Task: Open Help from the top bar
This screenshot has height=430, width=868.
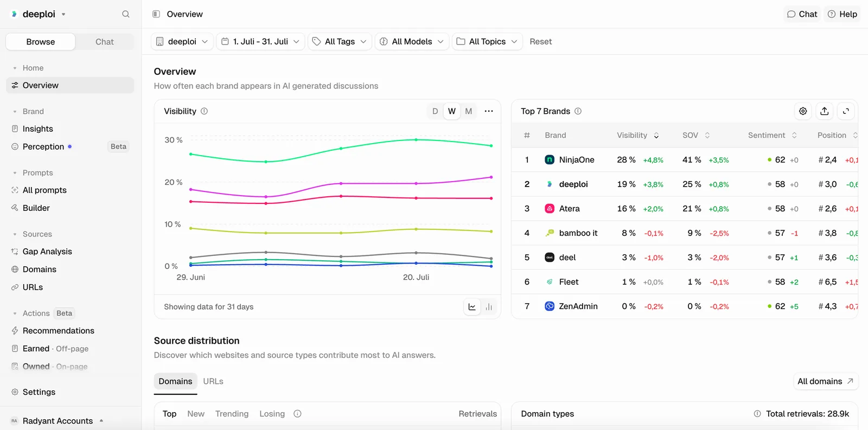Action: point(842,14)
